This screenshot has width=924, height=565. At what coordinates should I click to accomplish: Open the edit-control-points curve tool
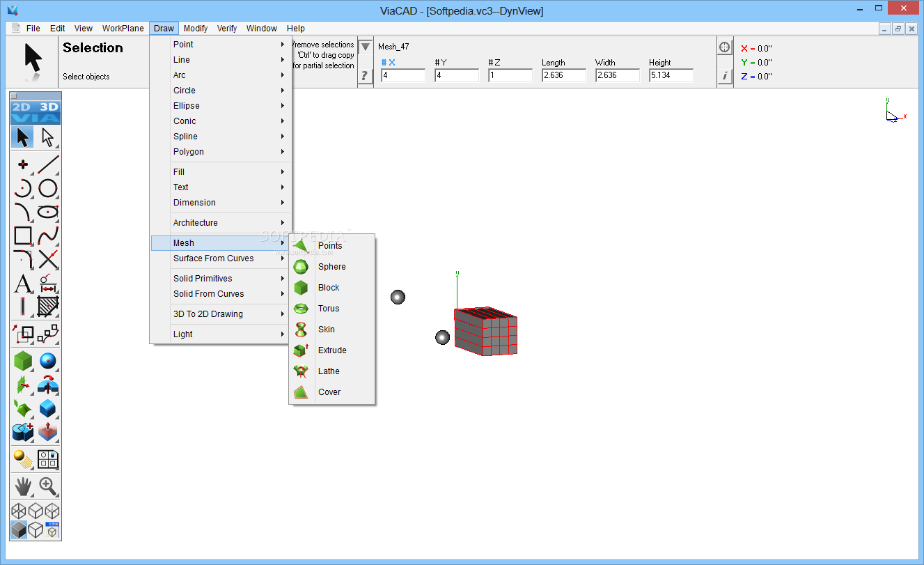(47, 334)
